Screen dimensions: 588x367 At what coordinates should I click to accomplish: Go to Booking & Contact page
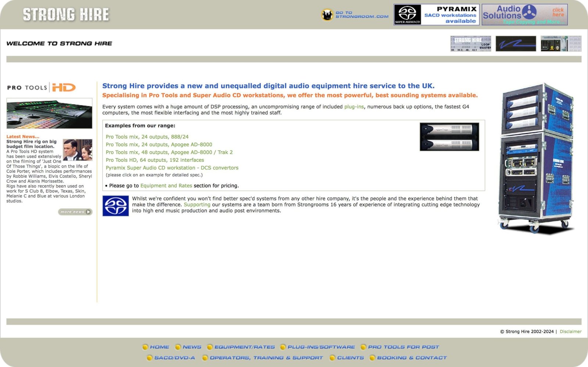pyautogui.click(x=412, y=357)
